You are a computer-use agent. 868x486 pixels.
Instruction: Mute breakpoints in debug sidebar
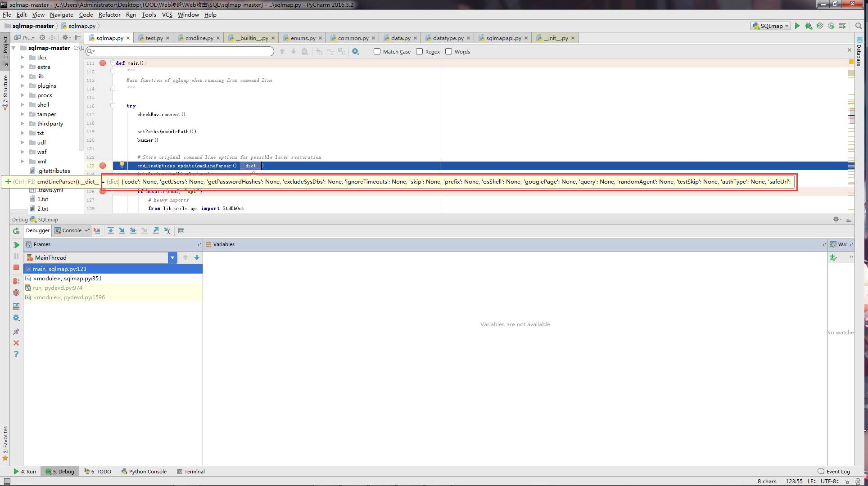click(x=16, y=292)
